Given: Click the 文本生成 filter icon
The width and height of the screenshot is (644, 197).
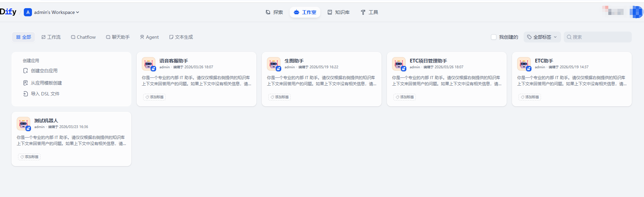Looking at the screenshot, I should point(171,37).
